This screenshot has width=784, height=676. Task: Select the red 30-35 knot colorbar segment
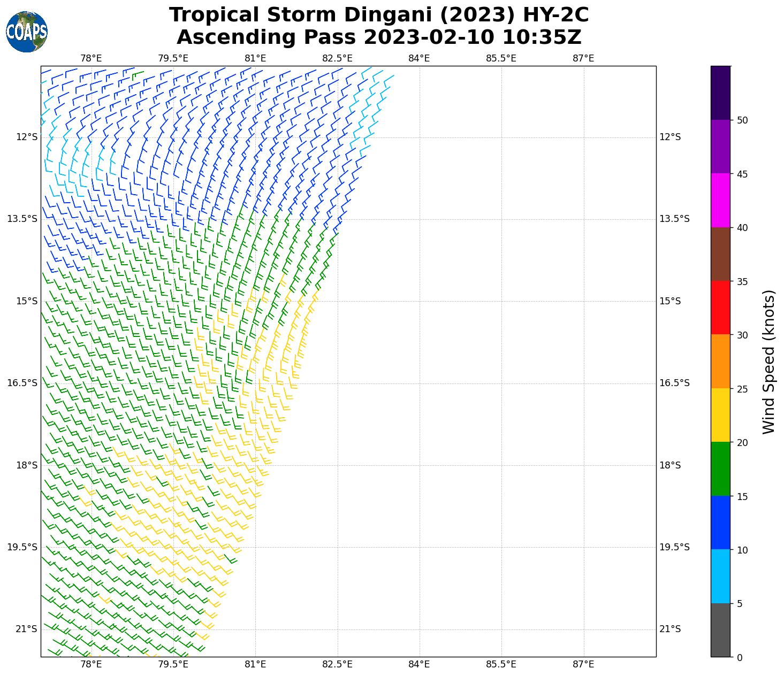[720, 308]
